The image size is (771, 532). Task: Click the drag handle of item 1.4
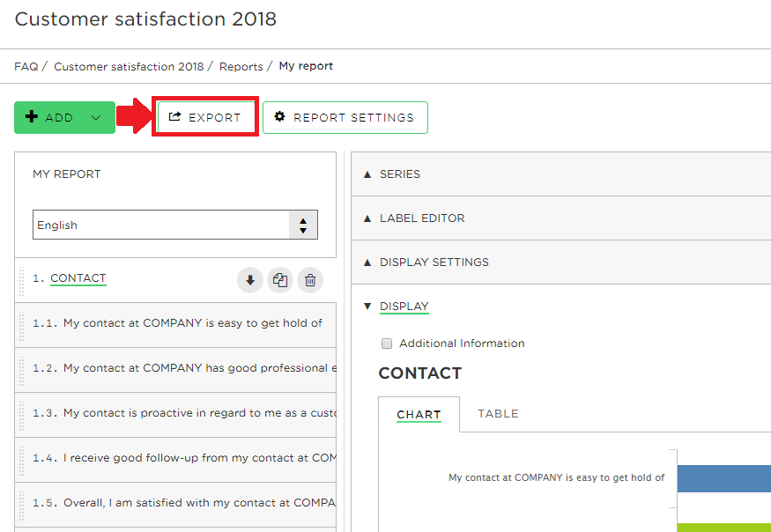coord(21,461)
